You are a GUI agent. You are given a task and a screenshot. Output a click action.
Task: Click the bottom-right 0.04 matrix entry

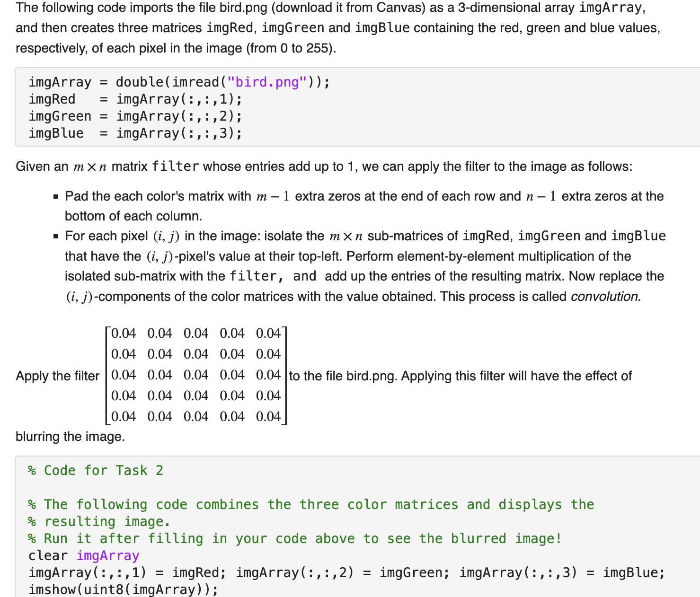pos(268,417)
